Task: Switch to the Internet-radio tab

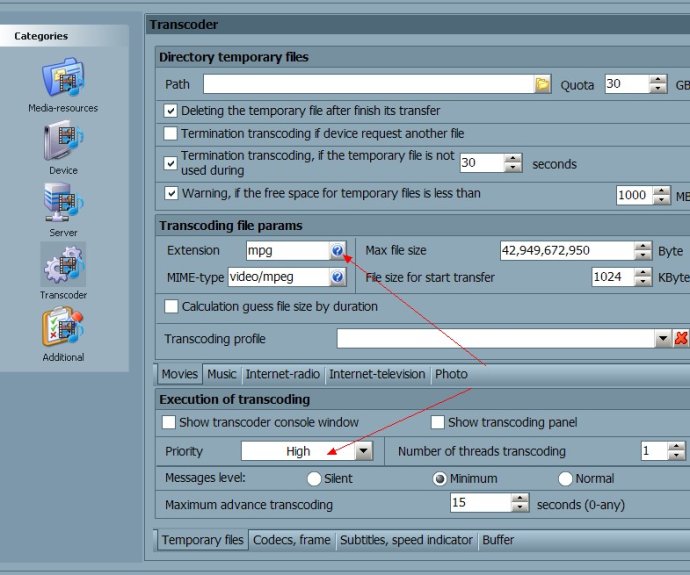Action: [283, 374]
